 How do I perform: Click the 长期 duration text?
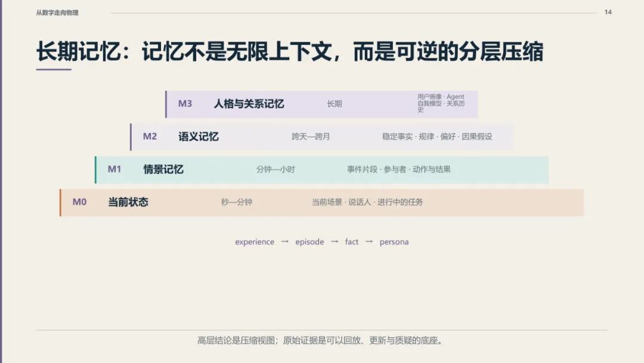tap(335, 104)
